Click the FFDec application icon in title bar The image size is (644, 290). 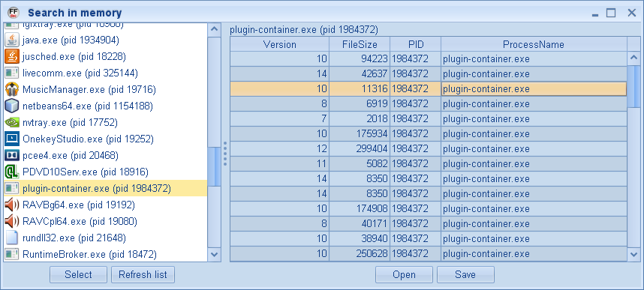(x=14, y=12)
